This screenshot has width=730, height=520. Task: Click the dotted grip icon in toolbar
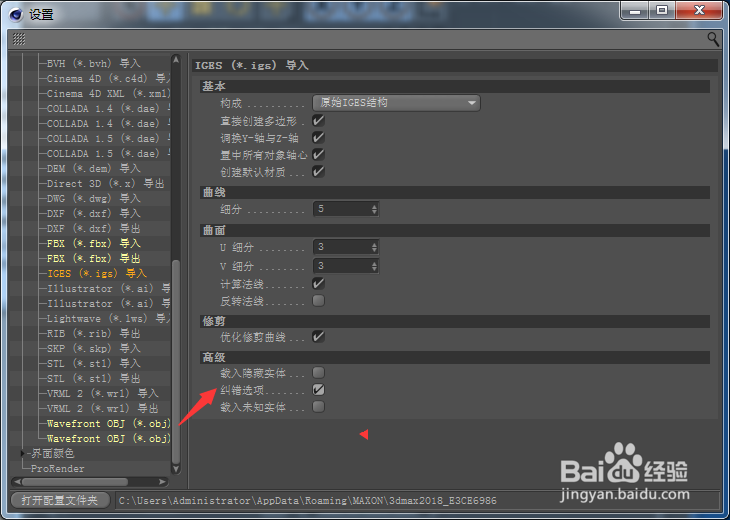(x=19, y=39)
